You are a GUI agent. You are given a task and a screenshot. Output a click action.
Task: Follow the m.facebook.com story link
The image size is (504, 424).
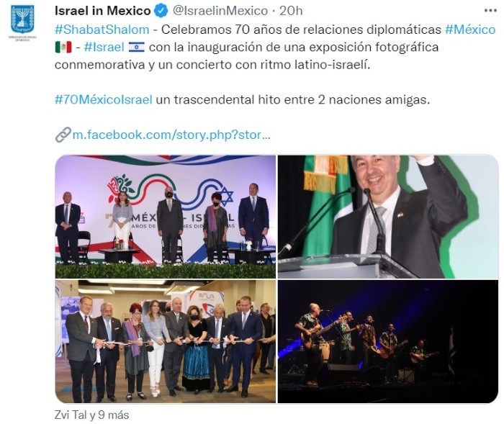point(171,135)
